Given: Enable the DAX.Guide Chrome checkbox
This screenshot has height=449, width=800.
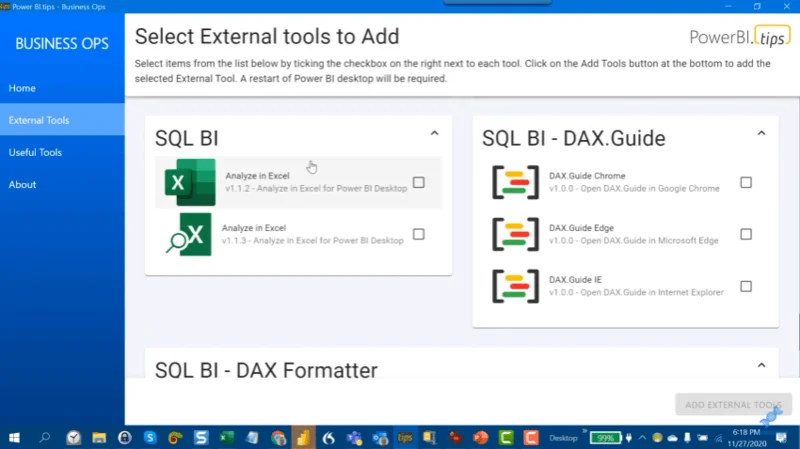Looking at the screenshot, I should point(746,182).
